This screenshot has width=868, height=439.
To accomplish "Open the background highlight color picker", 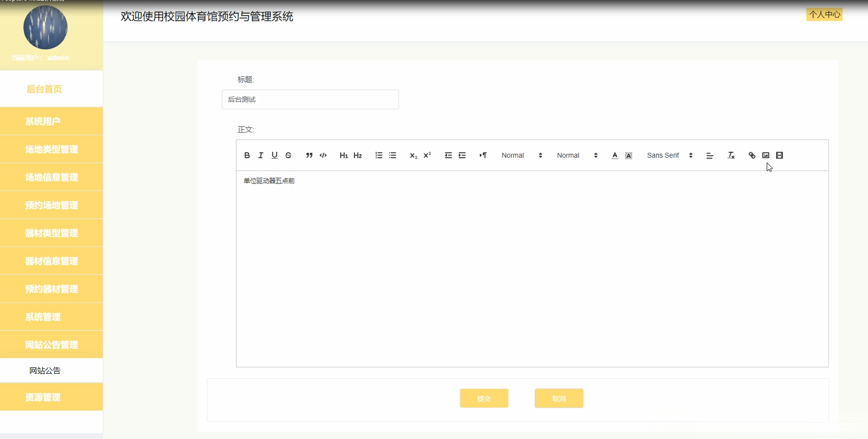I will click(629, 155).
